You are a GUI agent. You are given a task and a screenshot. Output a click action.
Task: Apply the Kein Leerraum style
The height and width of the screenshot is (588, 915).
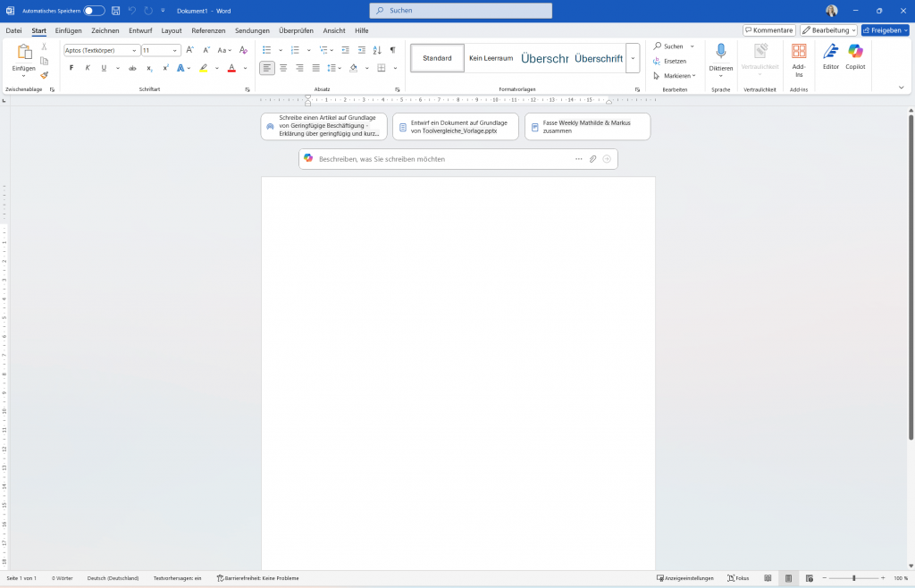click(x=491, y=58)
